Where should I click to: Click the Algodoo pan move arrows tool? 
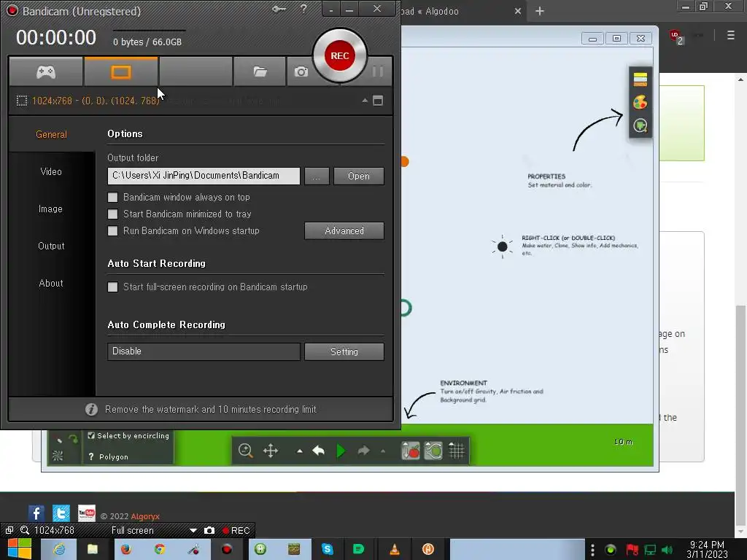(270, 451)
